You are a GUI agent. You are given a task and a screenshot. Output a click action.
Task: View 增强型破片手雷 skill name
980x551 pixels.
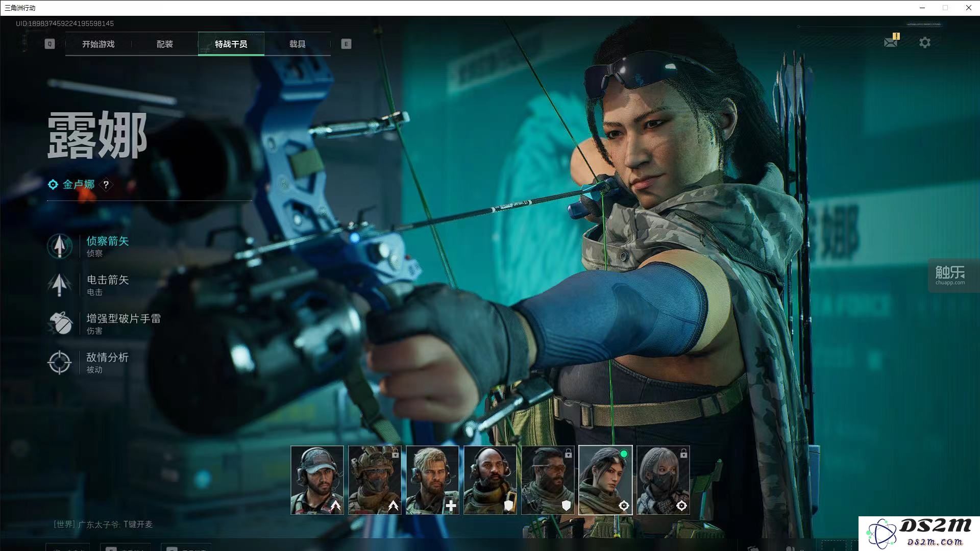pos(124,318)
